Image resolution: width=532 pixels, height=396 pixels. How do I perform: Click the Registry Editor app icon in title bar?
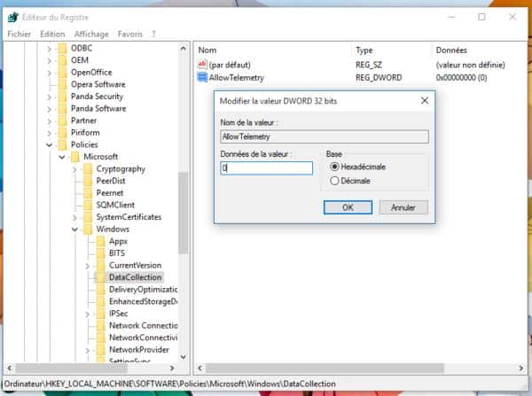coord(13,17)
